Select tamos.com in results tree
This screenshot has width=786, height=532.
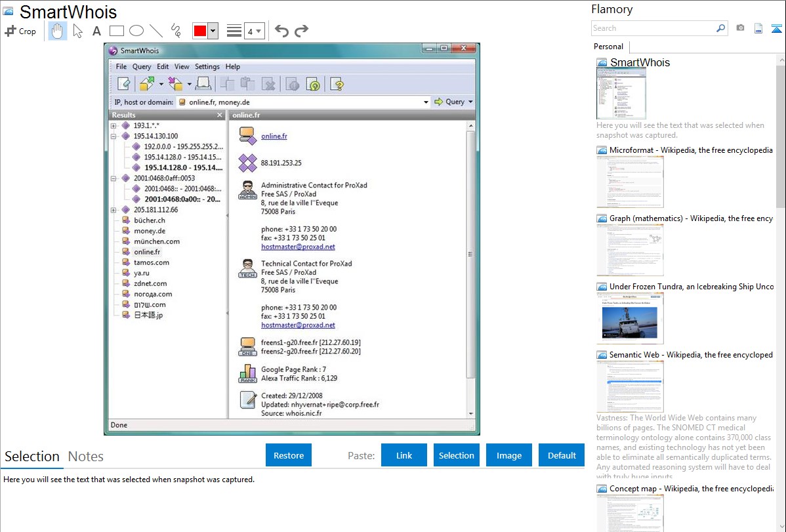(x=152, y=263)
